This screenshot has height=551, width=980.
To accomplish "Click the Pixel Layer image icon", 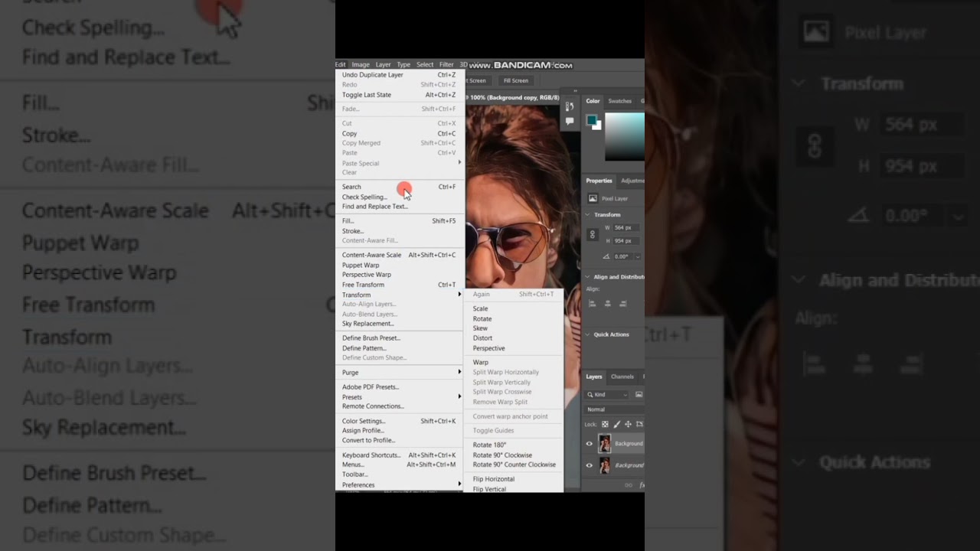I will coord(593,198).
